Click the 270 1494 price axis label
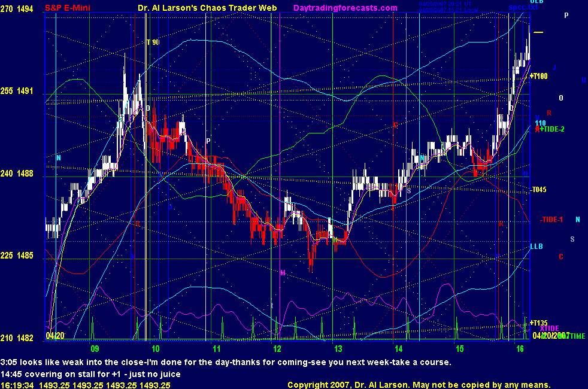588x389 pixels. 17,8
